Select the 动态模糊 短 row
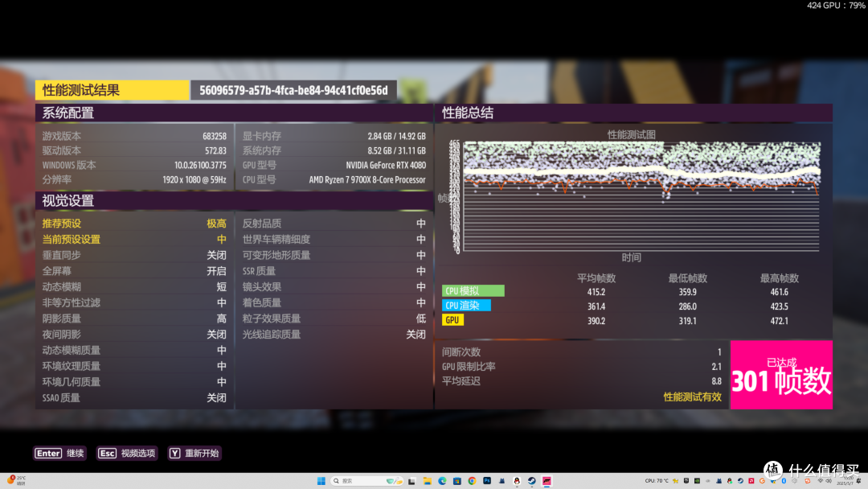 point(134,287)
